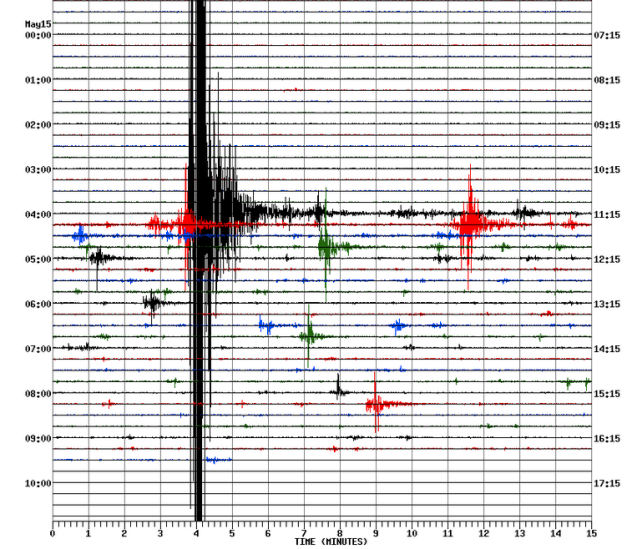632x549 pixels.
Task: Click the May15 date label
Action: 38,24
